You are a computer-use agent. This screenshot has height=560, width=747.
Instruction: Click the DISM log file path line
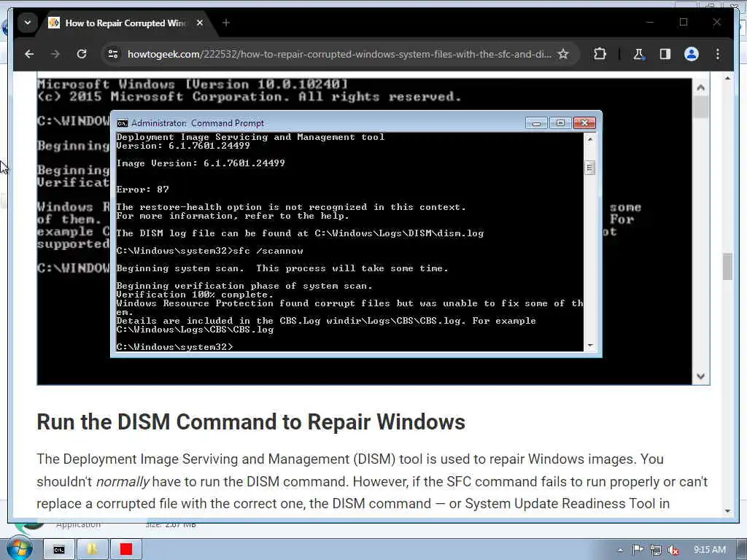click(x=300, y=233)
